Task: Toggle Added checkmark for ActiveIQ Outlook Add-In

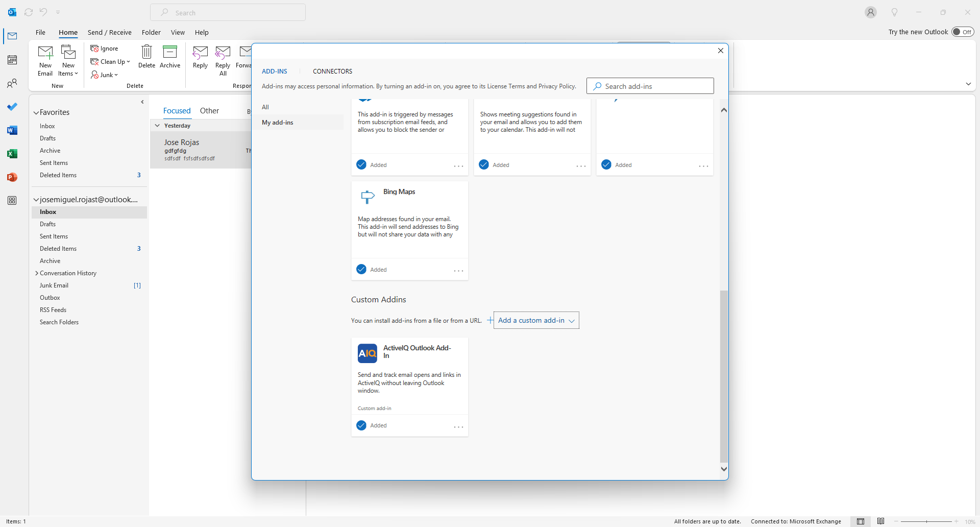Action: pos(361,425)
